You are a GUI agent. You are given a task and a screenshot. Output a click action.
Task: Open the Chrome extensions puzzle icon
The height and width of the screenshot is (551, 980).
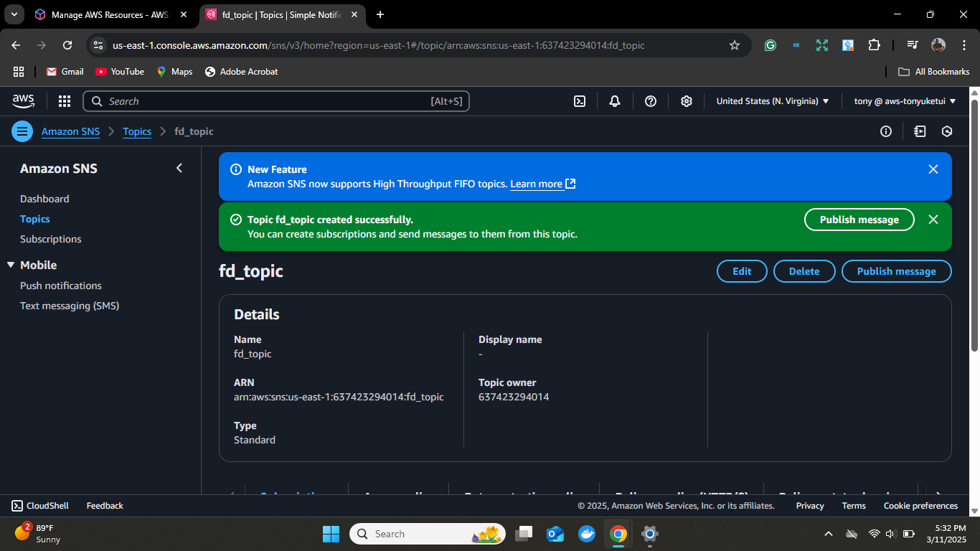tap(874, 45)
